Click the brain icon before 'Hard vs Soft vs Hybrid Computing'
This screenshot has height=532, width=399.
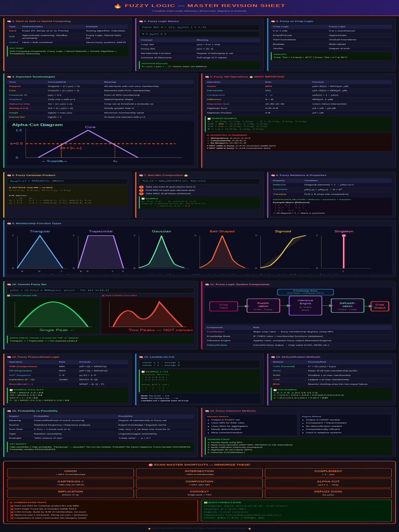(x=9, y=21)
